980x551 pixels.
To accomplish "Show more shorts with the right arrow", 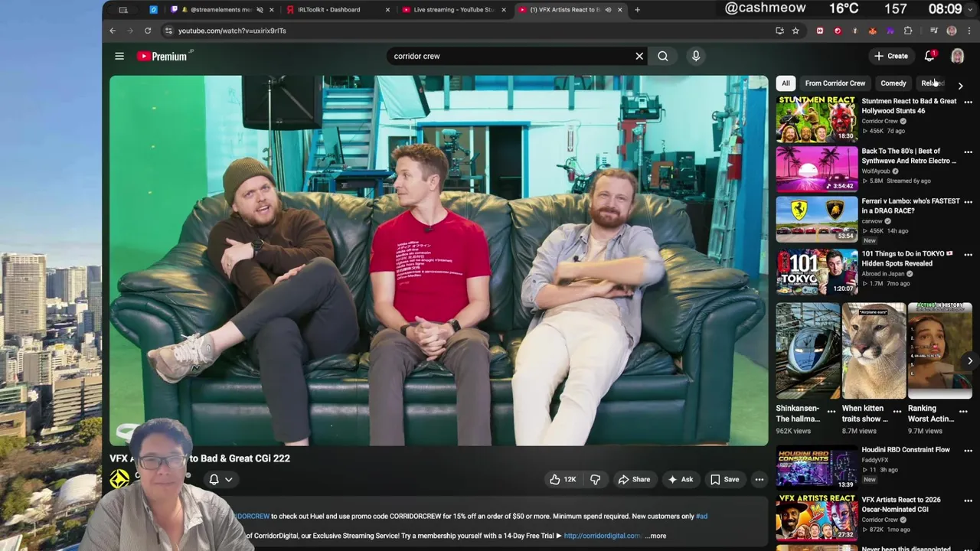I will [x=969, y=360].
